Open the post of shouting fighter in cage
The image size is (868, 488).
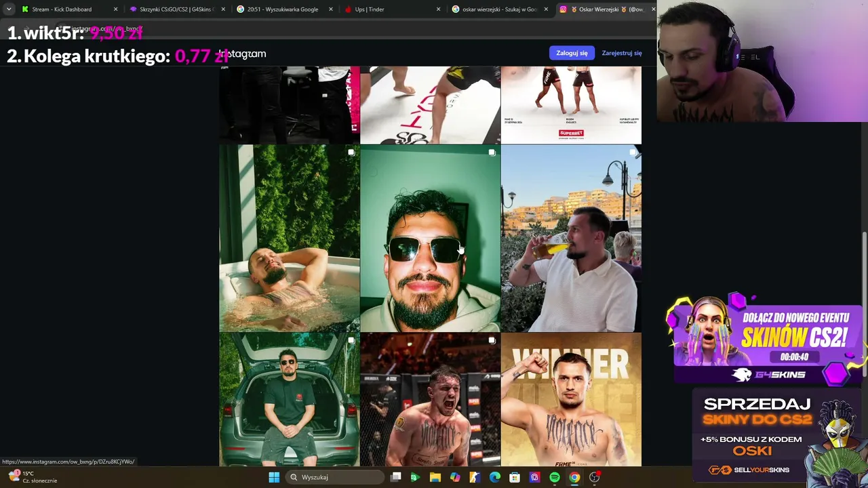[x=430, y=400]
